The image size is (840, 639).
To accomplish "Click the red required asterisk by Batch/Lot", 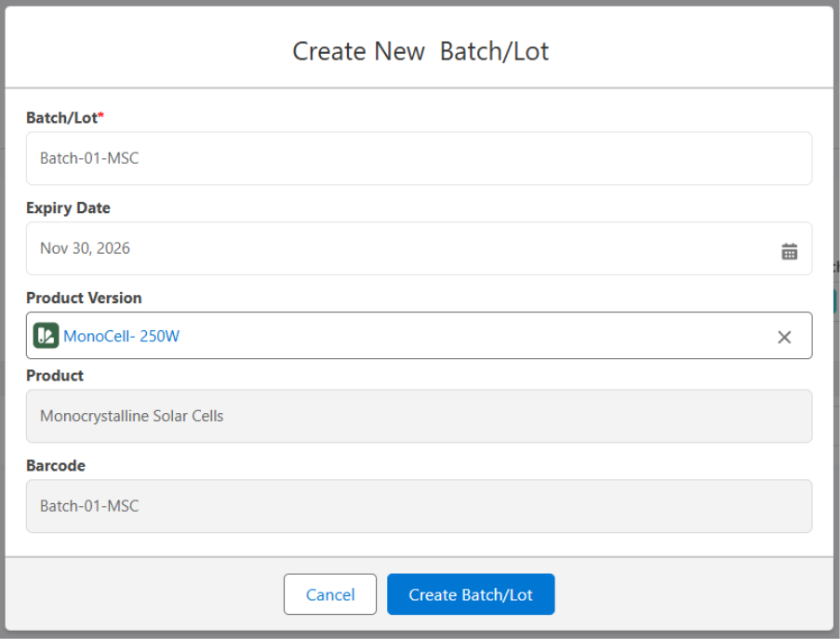I will tap(101, 117).
